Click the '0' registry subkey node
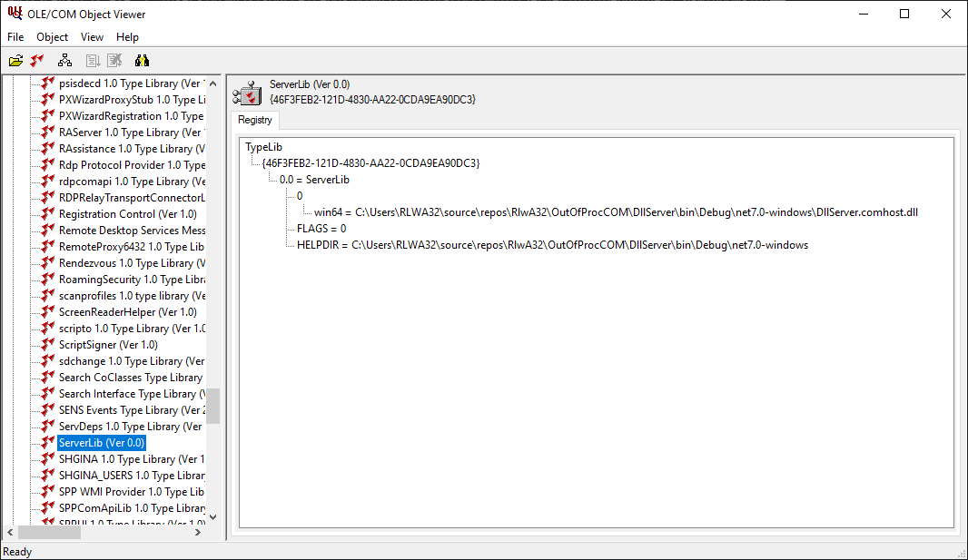Image resolution: width=968 pixels, height=560 pixels. pos(300,195)
